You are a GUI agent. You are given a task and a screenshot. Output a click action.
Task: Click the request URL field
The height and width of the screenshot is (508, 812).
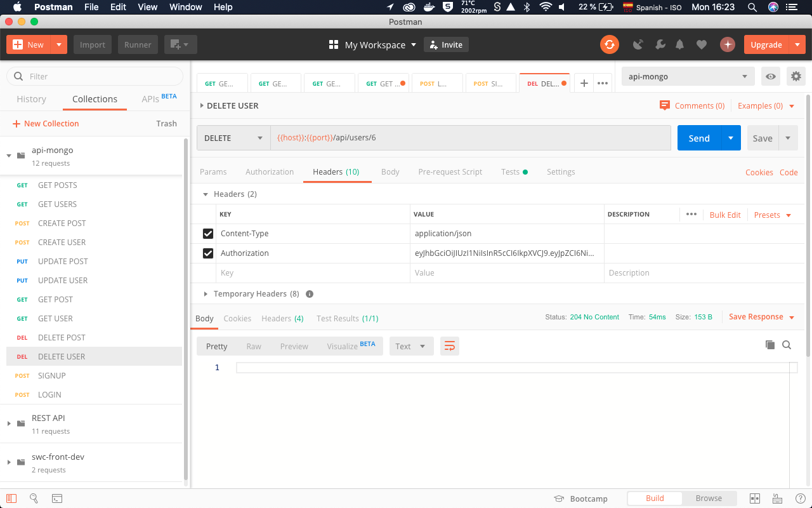point(470,138)
